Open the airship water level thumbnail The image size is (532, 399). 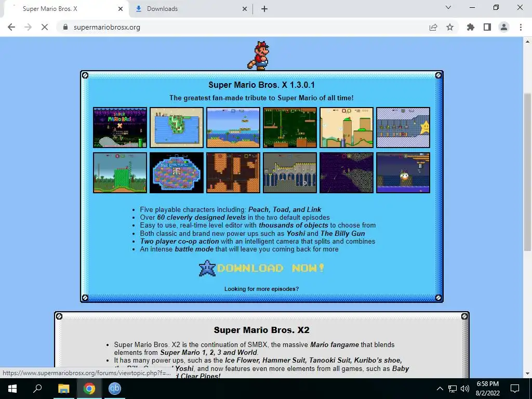coord(403,172)
